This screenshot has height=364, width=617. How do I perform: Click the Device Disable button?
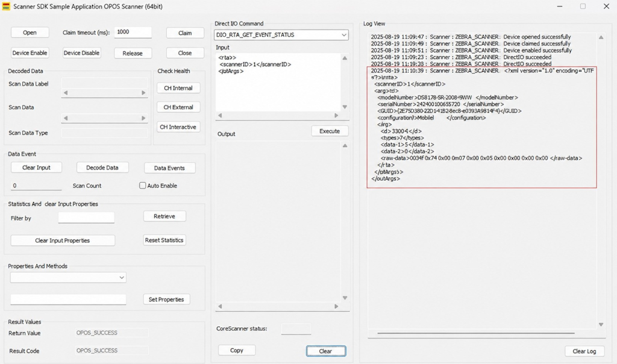(x=81, y=52)
